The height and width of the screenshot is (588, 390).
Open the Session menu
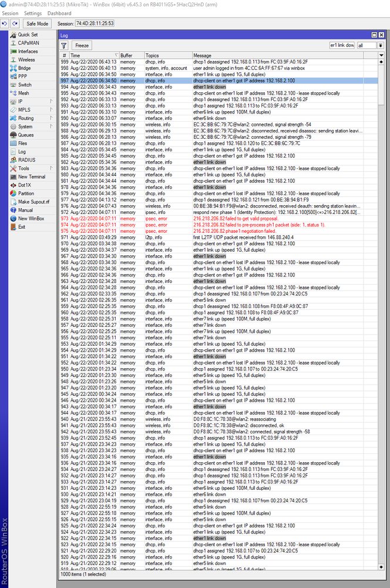[x=10, y=13]
